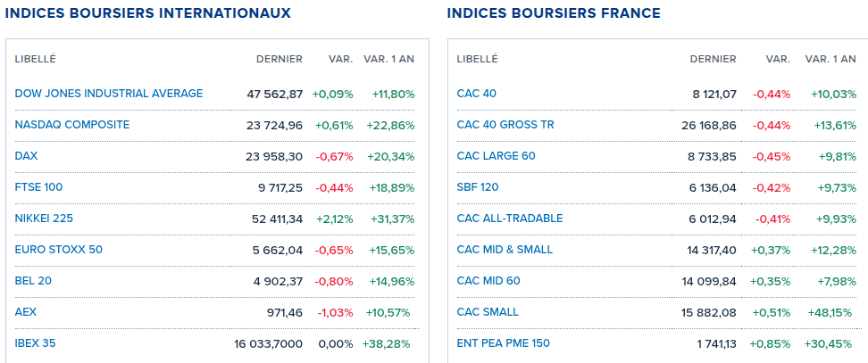
Task: Click the Indices Boursiers France heading
Action: pyautogui.click(x=554, y=13)
